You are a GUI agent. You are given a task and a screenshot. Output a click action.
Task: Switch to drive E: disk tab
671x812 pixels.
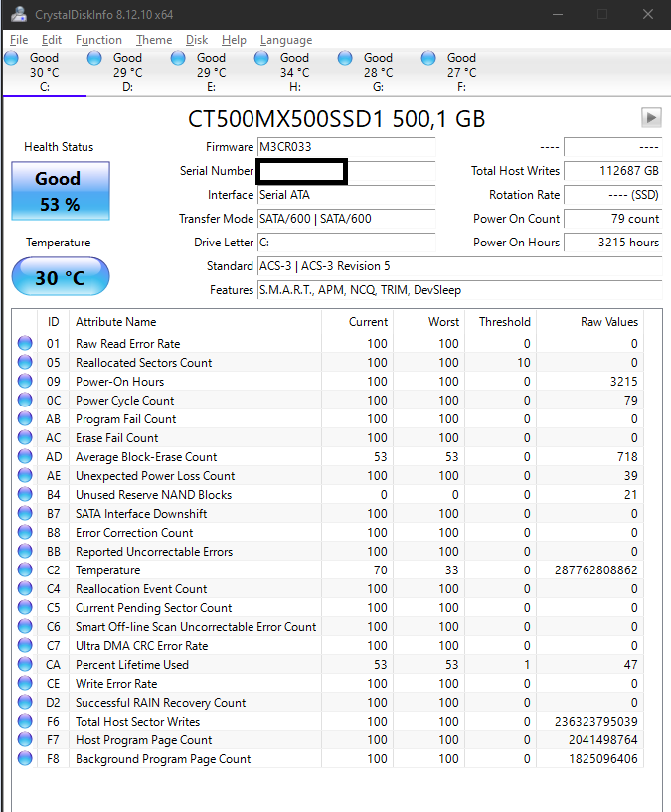pyautogui.click(x=211, y=72)
